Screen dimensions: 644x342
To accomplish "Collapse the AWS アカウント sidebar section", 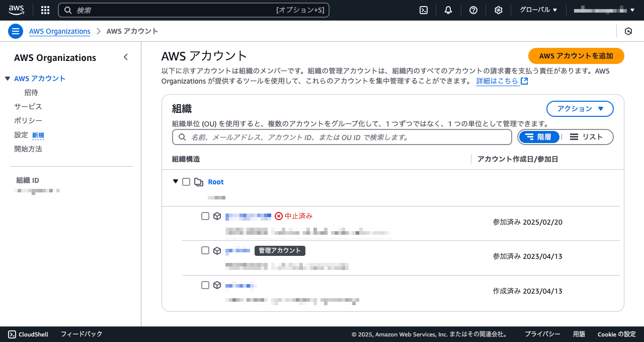I will [8, 79].
